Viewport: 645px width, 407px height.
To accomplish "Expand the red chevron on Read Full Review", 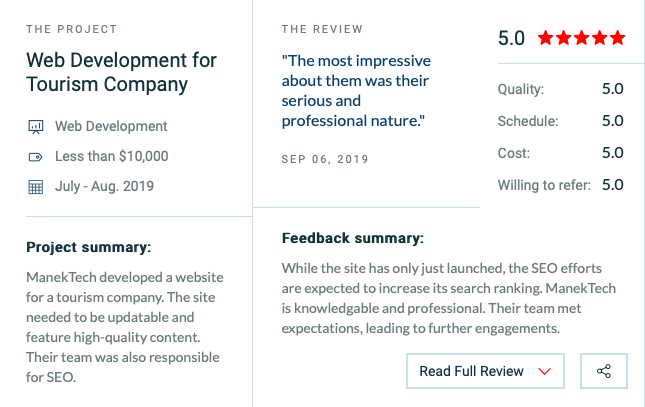I will point(544,372).
